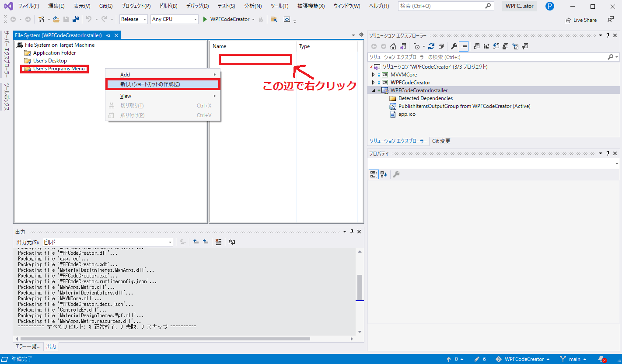Start WPFCodeCreator with the green play button
Viewport: 622px width, 364px height.
(204, 19)
